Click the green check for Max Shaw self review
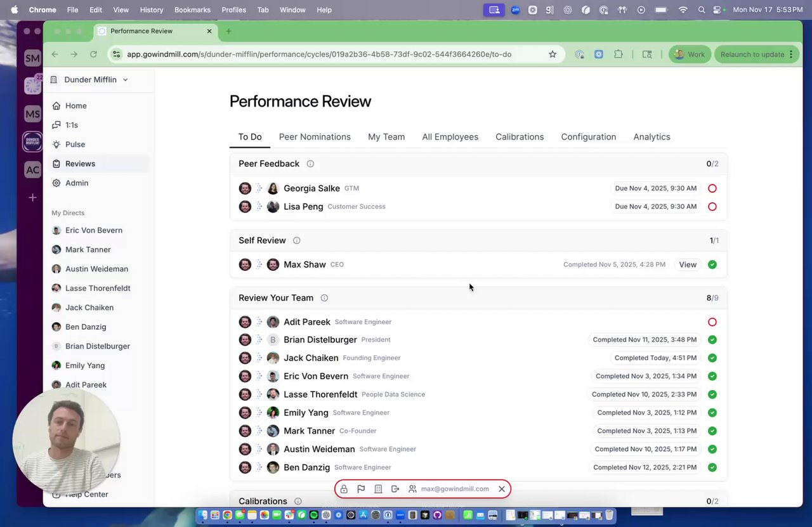Viewport: 812px width, 527px height. tap(712, 264)
